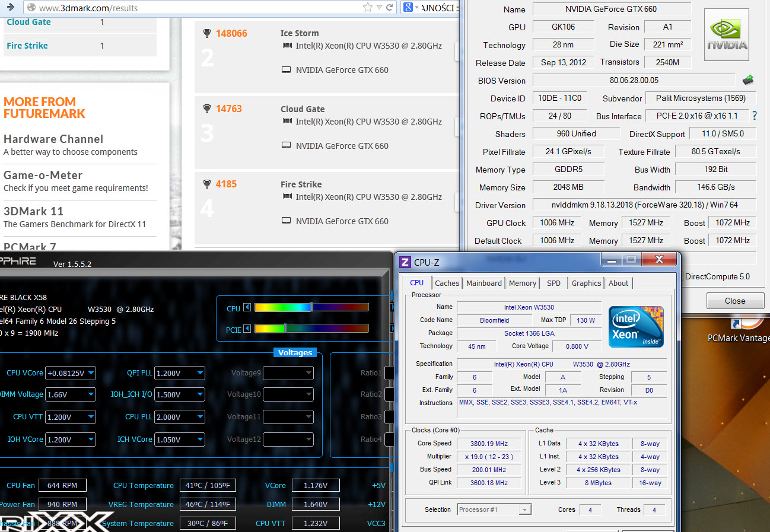
Task: Open the 4185 score link
Action: click(226, 184)
